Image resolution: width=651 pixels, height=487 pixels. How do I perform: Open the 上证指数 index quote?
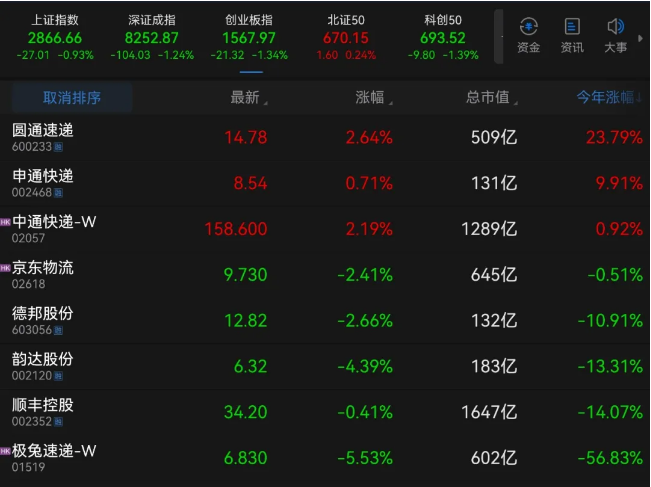tap(55, 37)
